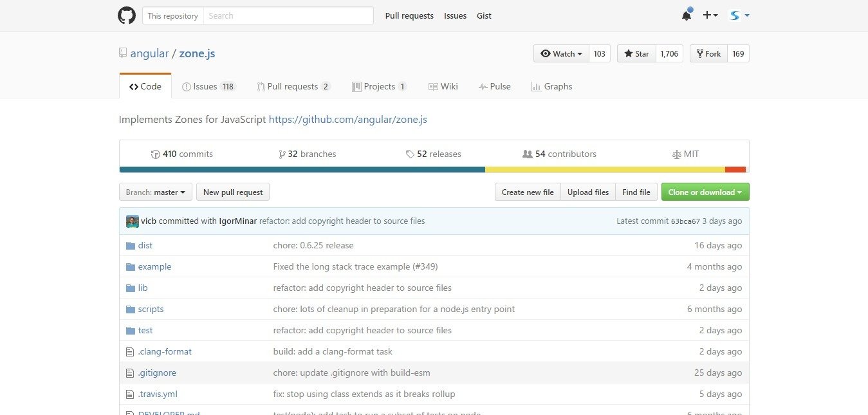Click the zone.js repository name link
This screenshot has width=868, height=415.
(x=197, y=53)
